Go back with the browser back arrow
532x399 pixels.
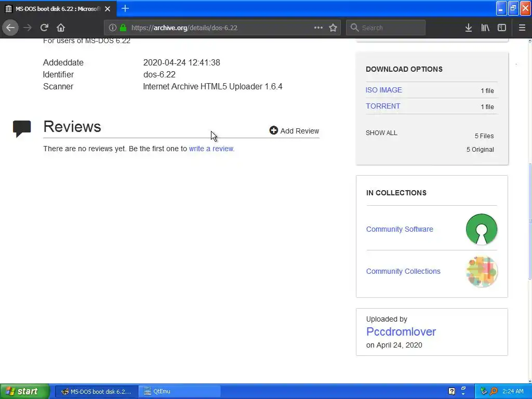coord(10,28)
